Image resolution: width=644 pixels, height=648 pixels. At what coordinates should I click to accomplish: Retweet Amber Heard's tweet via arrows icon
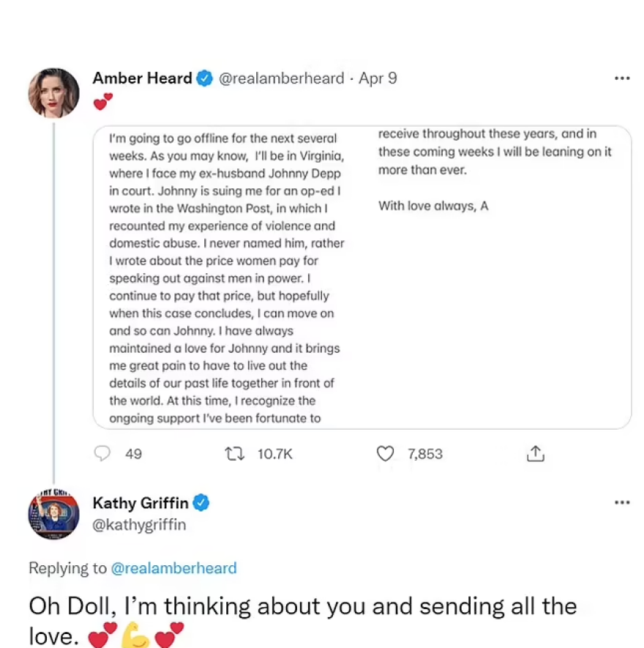pos(236,454)
